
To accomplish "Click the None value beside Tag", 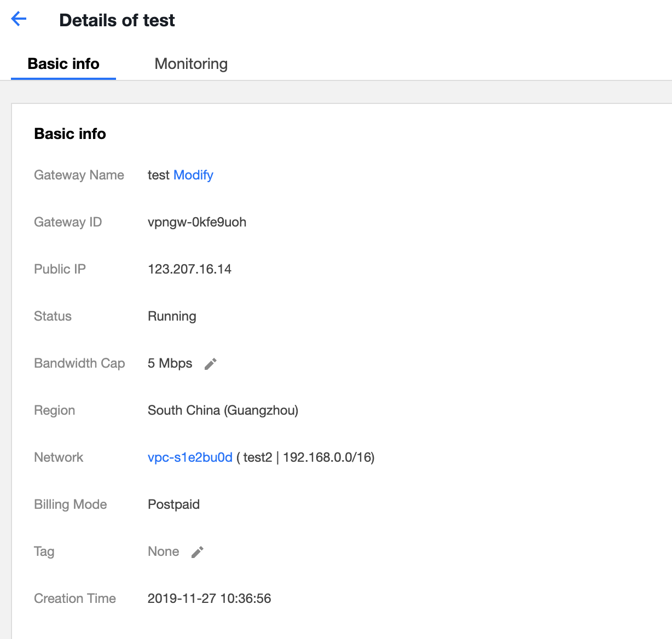I will coord(163,551).
